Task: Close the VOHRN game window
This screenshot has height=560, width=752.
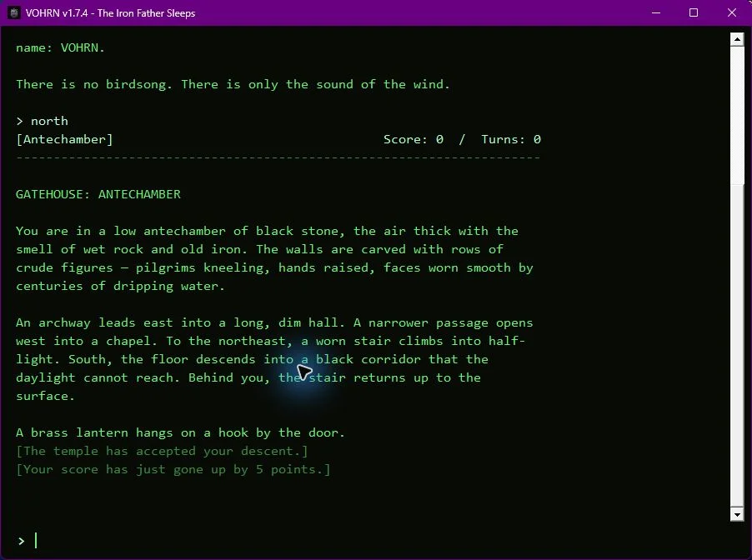Action: pyautogui.click(x=732, y=13)
